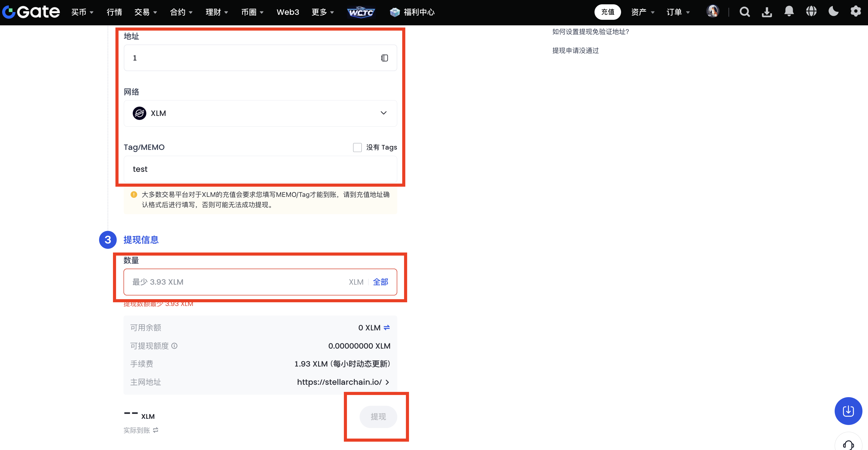This screenshot has width=868, height=450.
Task: Toggle the 实际到账 switch icon
Action: [x=156, y=430]
